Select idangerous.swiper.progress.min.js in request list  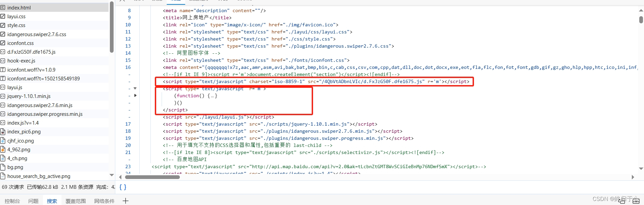tap(54, 114)
